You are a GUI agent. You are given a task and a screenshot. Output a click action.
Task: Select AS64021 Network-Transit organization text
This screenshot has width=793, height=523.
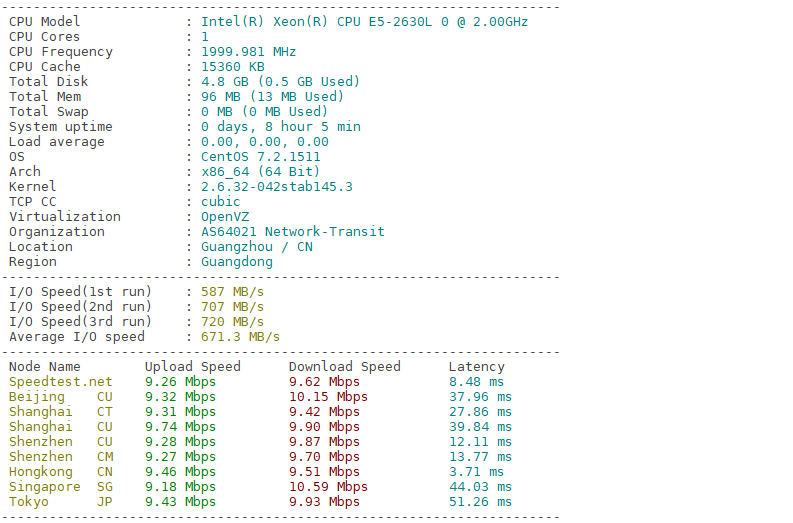click(293, 232)
